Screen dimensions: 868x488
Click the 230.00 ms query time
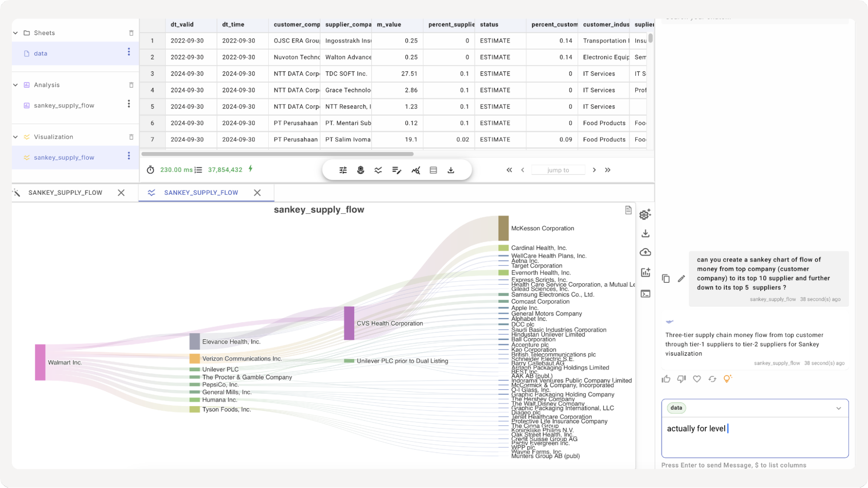tap(176, 170)
